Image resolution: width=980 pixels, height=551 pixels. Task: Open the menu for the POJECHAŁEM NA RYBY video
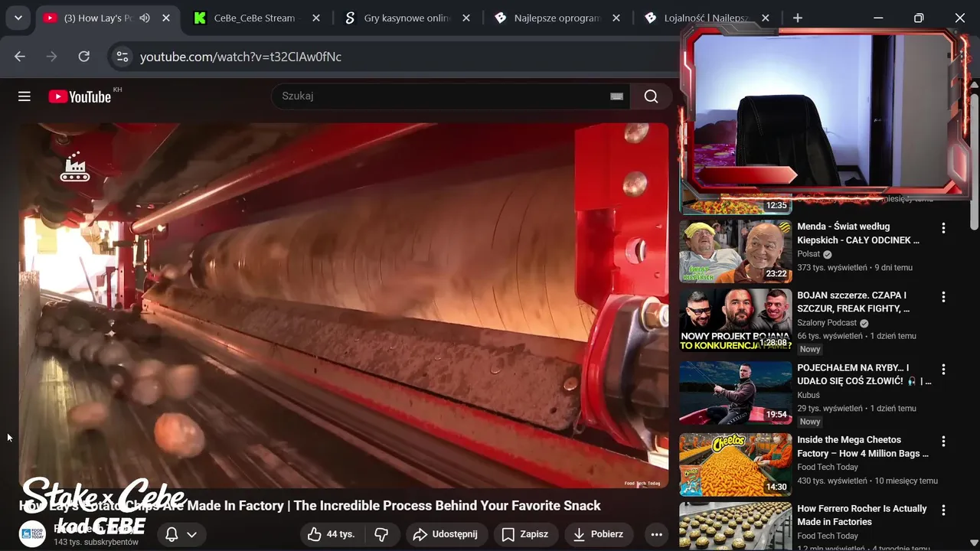click(943, 369)
